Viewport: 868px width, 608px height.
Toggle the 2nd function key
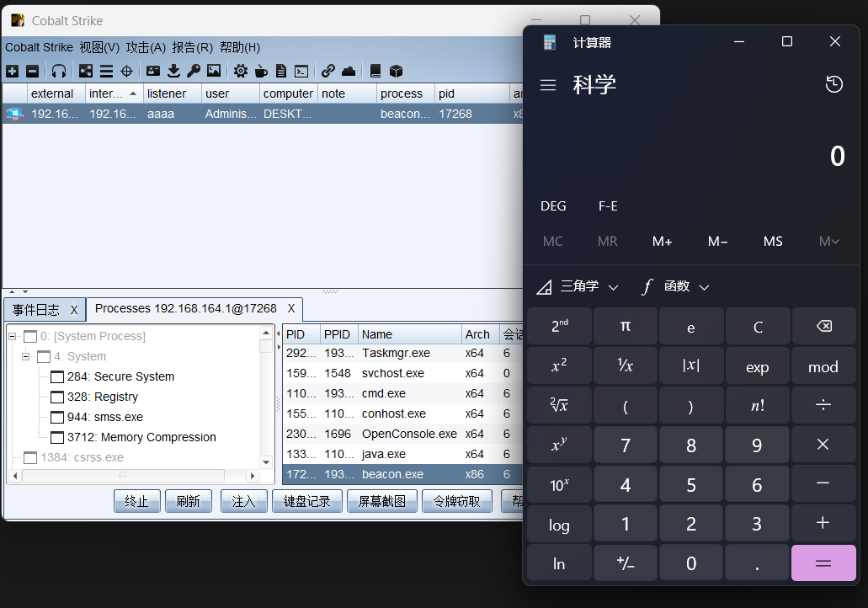559,327
